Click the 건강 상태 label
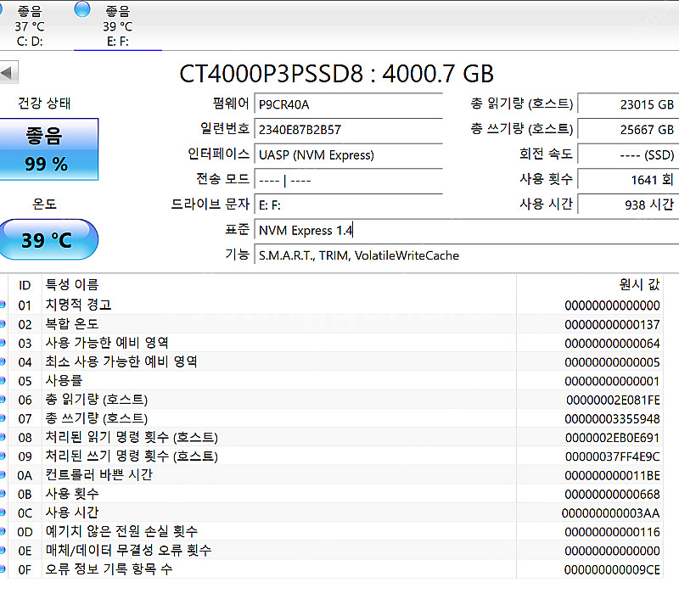The image size is (679, 616). [44, 104]
